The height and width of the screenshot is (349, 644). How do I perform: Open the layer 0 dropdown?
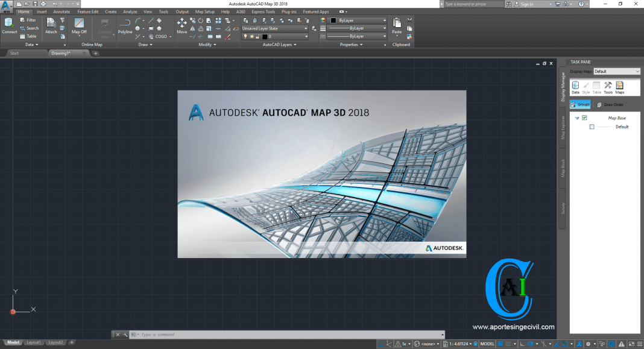(x=274, y=37)
